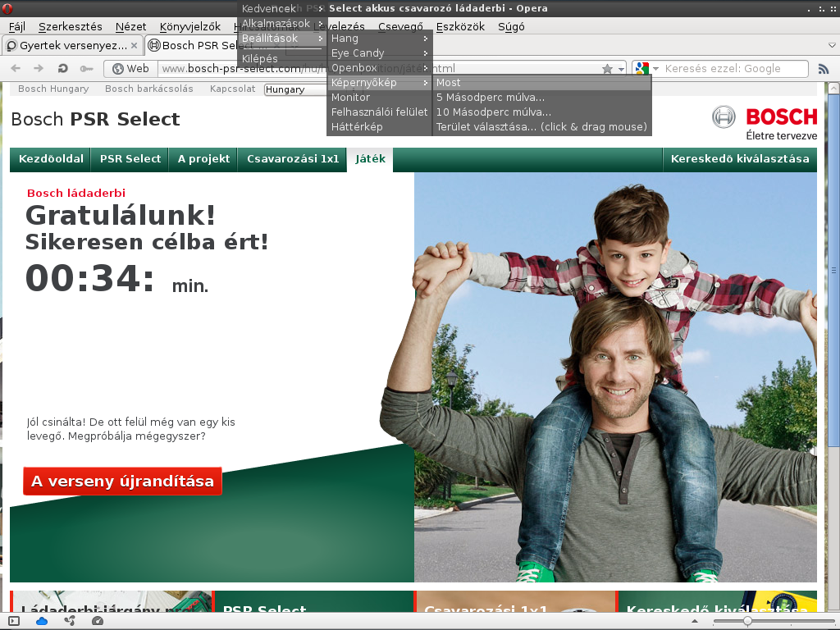Click the address bar URL field
This screenshot has width=840, height=630.
(x=381, y=69)
